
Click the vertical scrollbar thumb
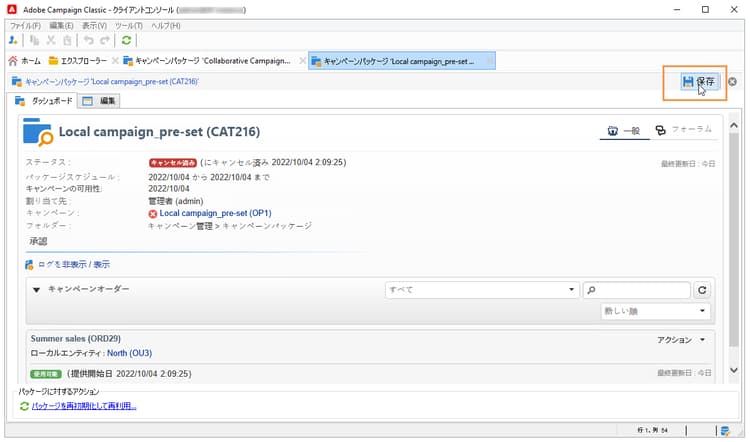click(x=734, y=240)
